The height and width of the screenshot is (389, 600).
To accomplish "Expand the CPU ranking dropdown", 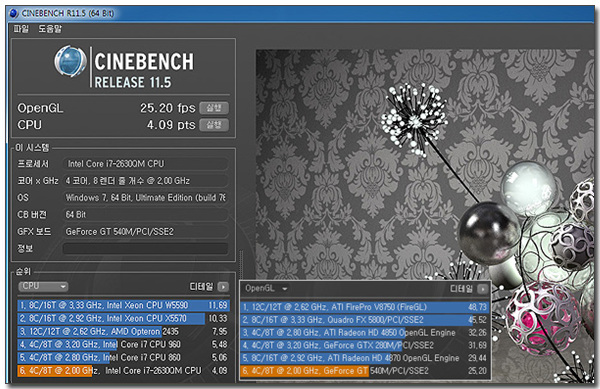I will [43, 286].
